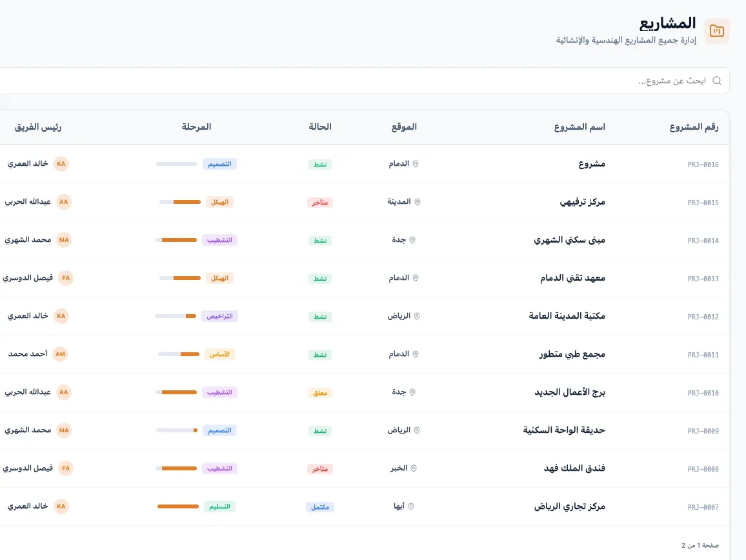Screen dimensions: 746x560
Task: Open project مركز تجاري الرياض
Action: coord(569,506)
